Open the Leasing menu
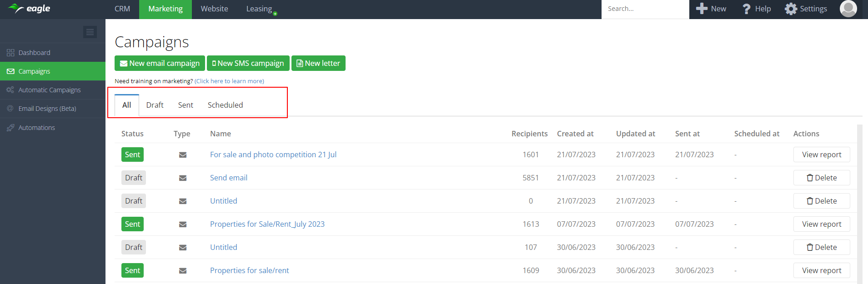 pos(259,9)
